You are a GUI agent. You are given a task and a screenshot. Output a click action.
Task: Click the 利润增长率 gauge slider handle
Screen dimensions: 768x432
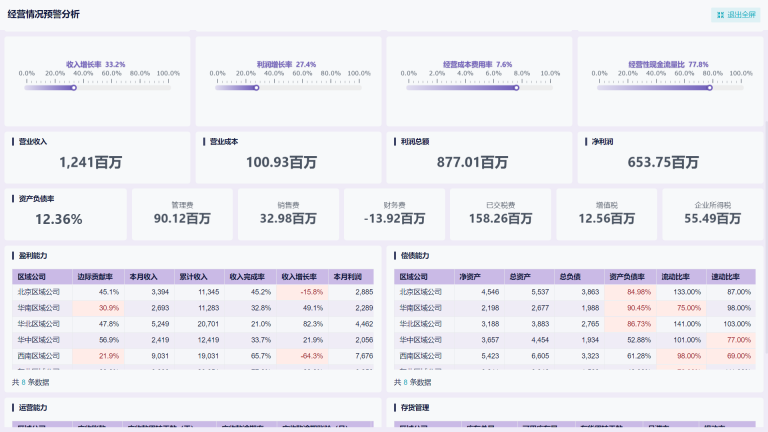coord(256,88)
